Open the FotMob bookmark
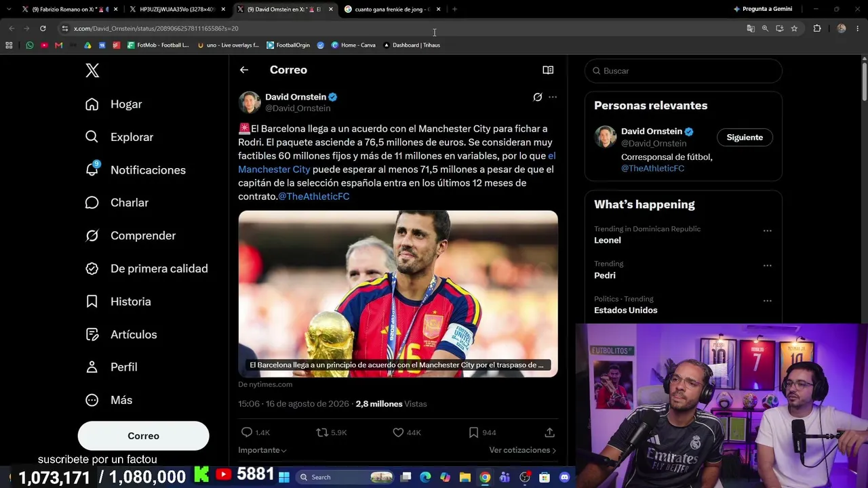This screenshot has height=488, width=868. (x=159, y=45)
